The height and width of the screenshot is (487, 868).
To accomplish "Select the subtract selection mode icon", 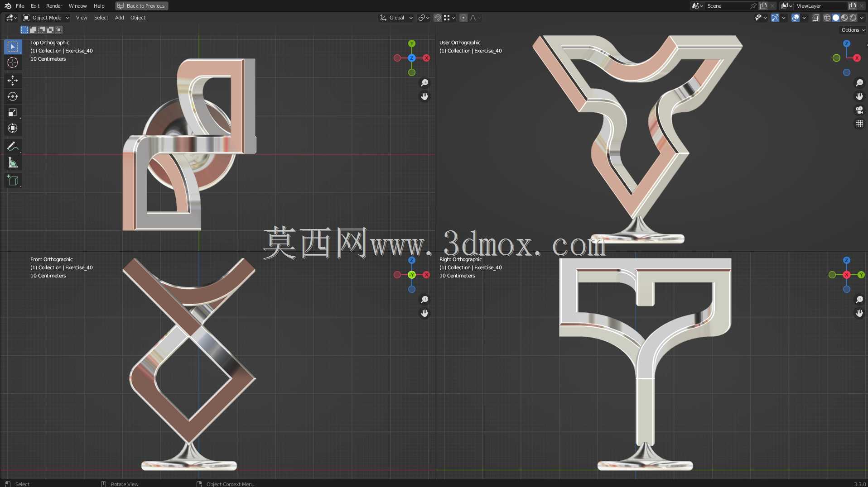I will pyautogui.click(x=42, y=30).
